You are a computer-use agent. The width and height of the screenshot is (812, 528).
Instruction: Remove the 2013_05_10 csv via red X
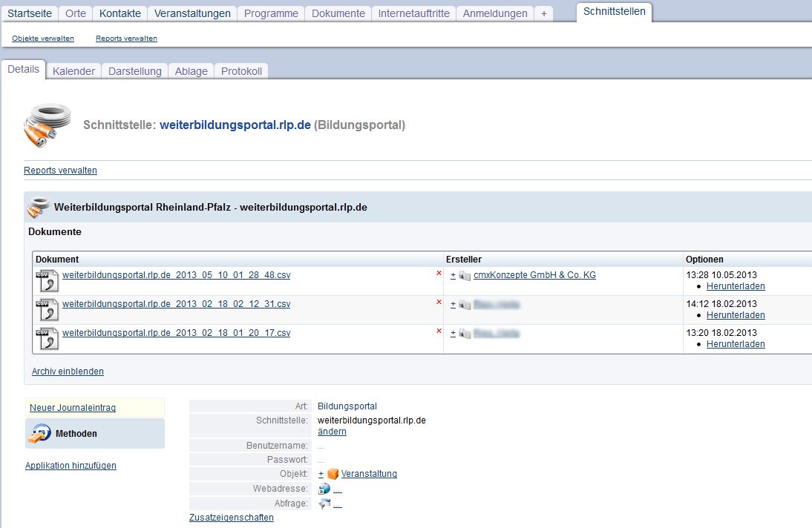tap(439, 273)
